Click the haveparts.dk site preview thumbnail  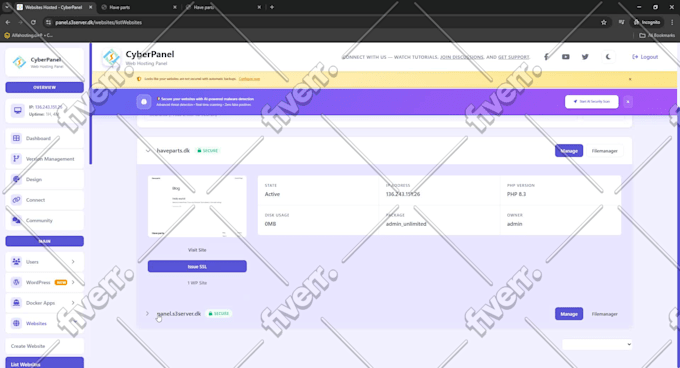pyautogui.click(x=197, y=206)
